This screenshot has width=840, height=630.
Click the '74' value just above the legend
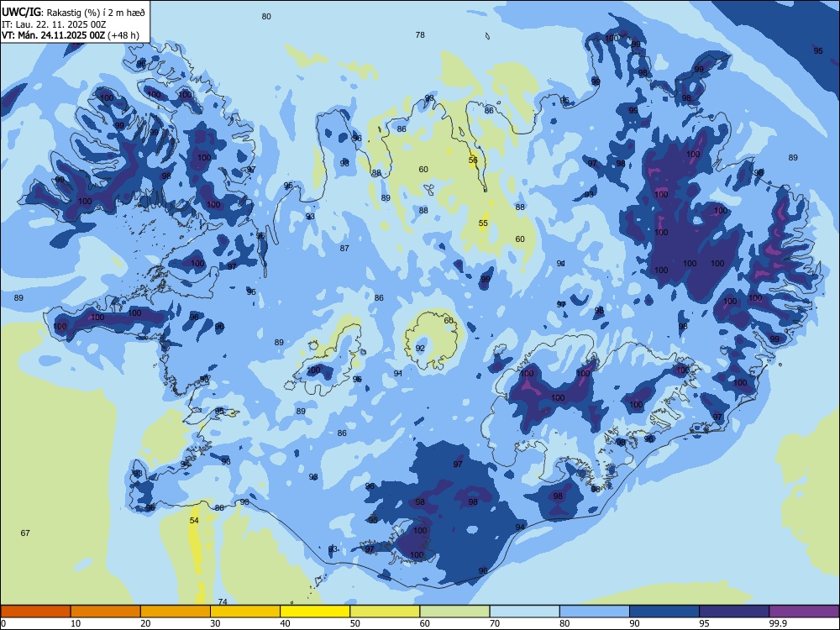coord(223,601)
